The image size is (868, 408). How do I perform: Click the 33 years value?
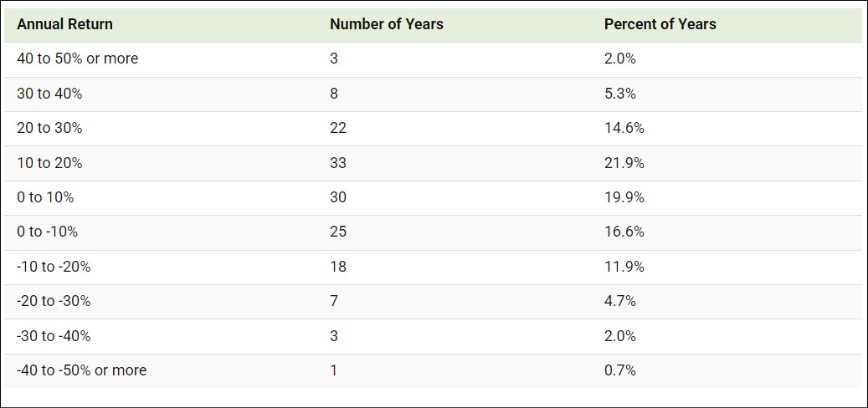(x=338, y=163)
